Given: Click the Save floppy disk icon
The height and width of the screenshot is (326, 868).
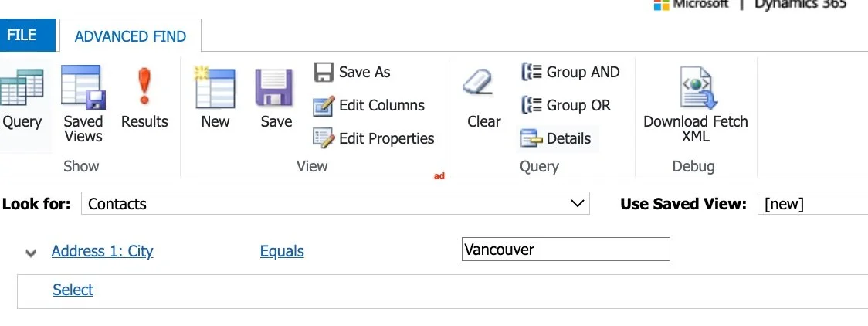Looking at the screenshot, I should coord(274,87).
